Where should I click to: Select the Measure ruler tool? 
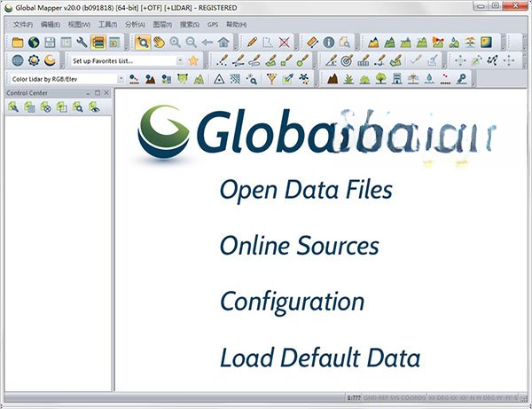pyautogui.click(x=312, y=43)
